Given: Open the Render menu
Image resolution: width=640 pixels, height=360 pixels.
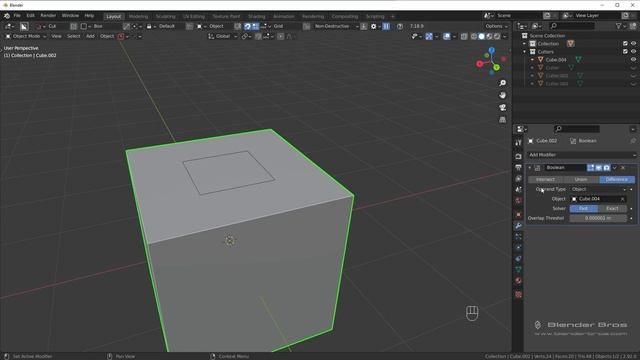Looking at the screenshot, I should click(x=48, y=16).
